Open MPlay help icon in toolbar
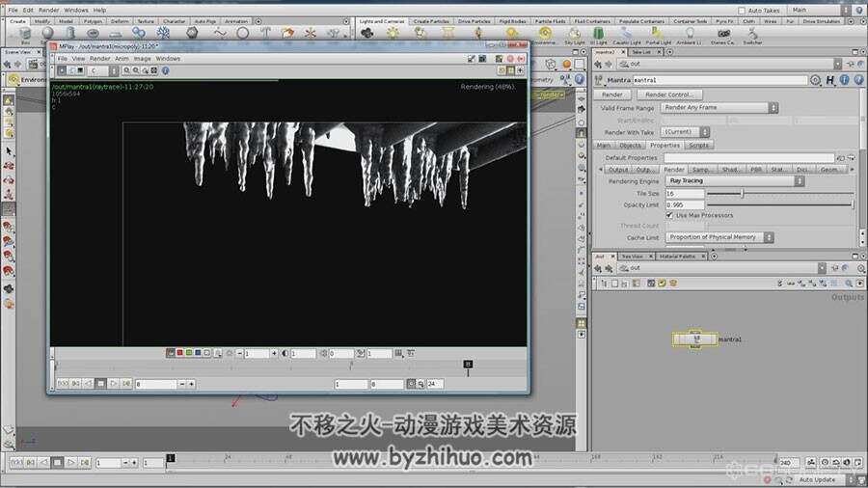 [x=165, y=70]
